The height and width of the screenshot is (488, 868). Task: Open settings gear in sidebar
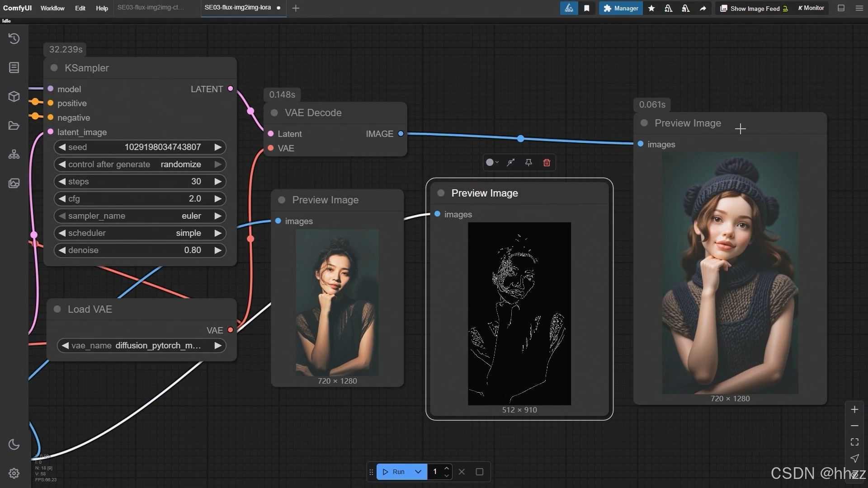click(x=14, y=473)
